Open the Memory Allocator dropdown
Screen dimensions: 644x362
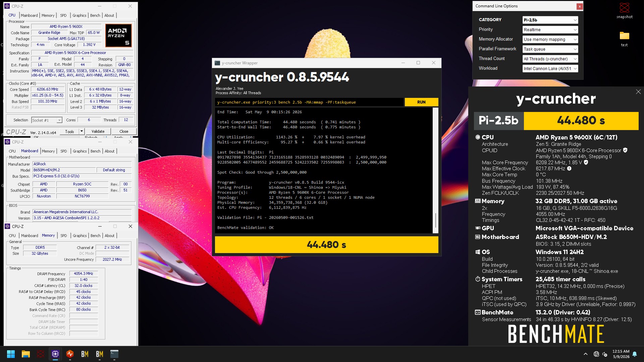coord(550,40)
